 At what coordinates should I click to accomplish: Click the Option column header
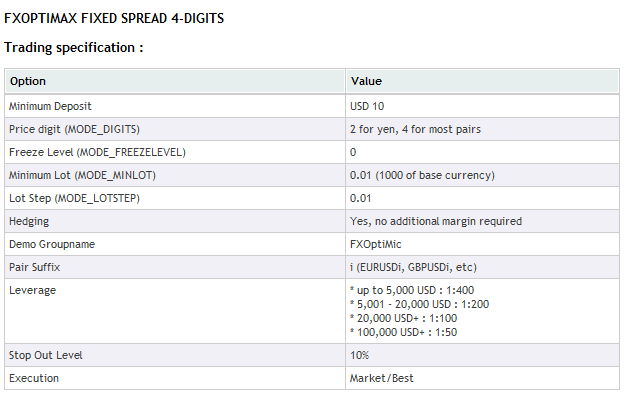28,81
